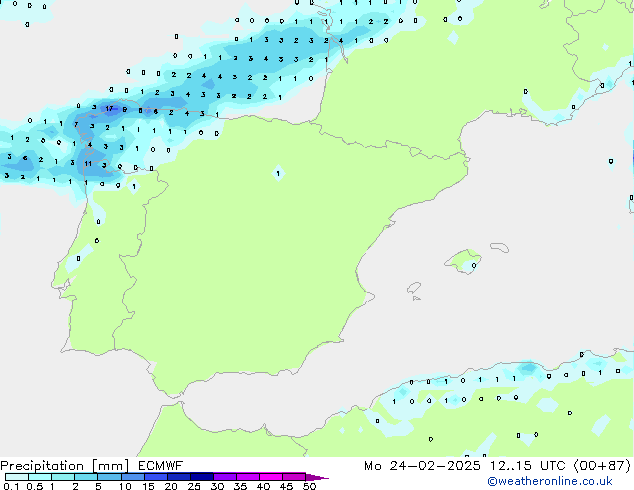Click the '0' value on Mallorca island
634x490 pixels.
474,266
